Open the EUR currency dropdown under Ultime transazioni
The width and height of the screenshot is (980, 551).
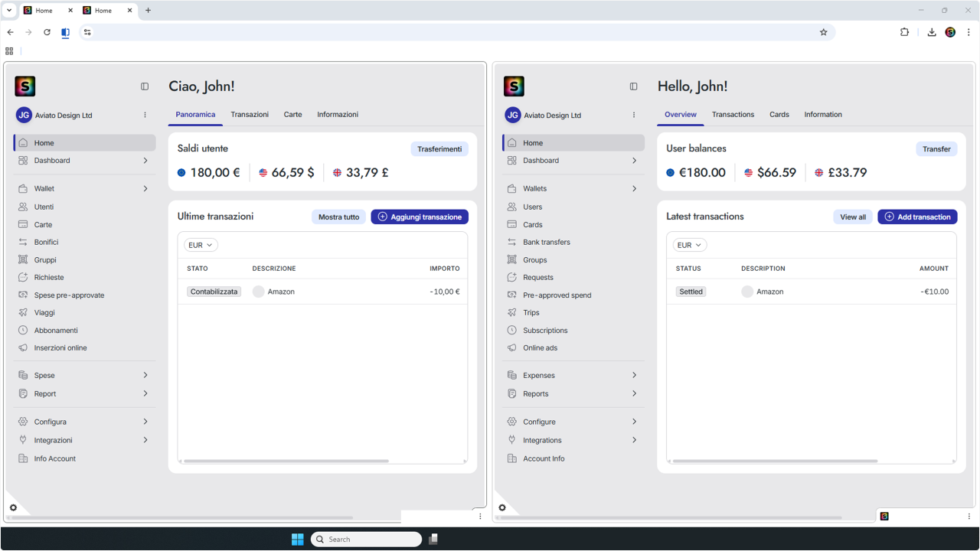(x=201, y=245)
